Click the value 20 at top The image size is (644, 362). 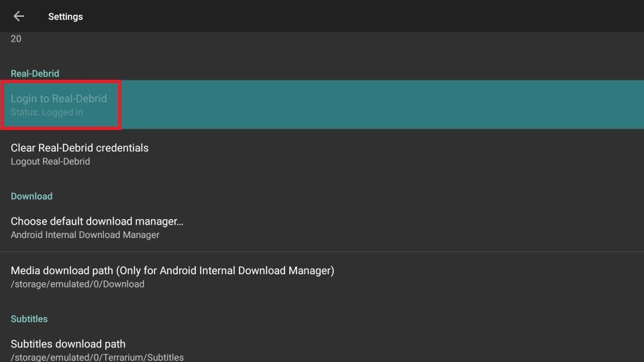click(x=16, y=39)
